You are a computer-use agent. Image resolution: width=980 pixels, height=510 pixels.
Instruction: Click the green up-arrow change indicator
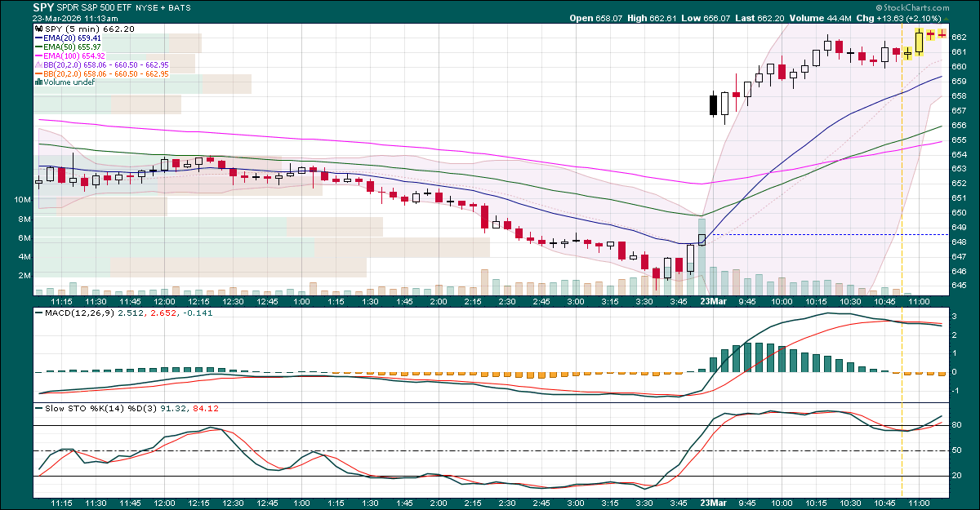(946, 17)
